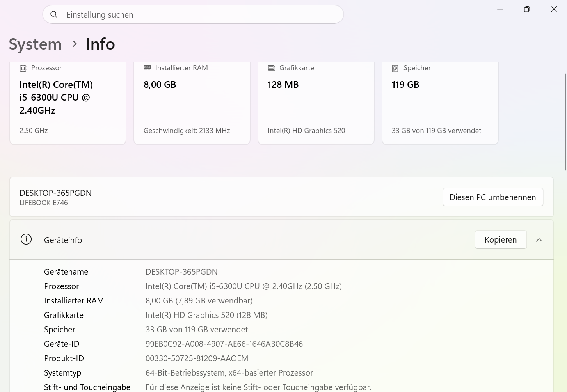Viewport: 567px width, 392px height.
Task: Select Intel(R) HD Graphics 520 (128 MB) value
Action: 206,315
